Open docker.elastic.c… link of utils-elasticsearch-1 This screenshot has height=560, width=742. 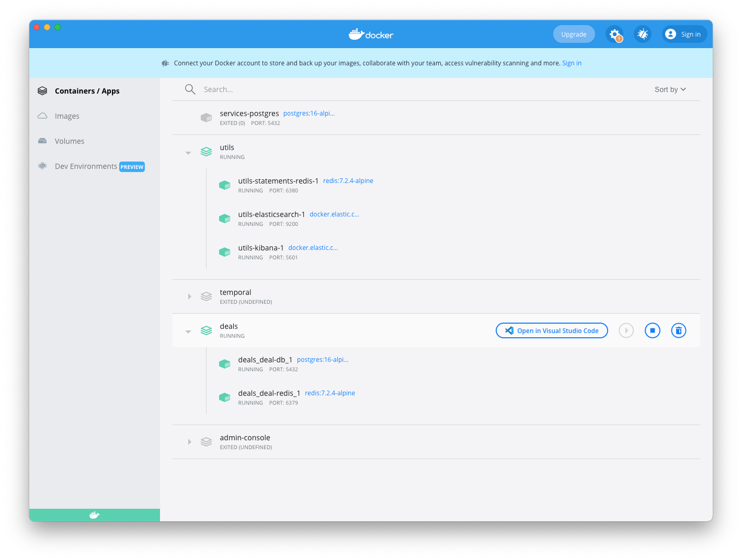click(335, 214)
